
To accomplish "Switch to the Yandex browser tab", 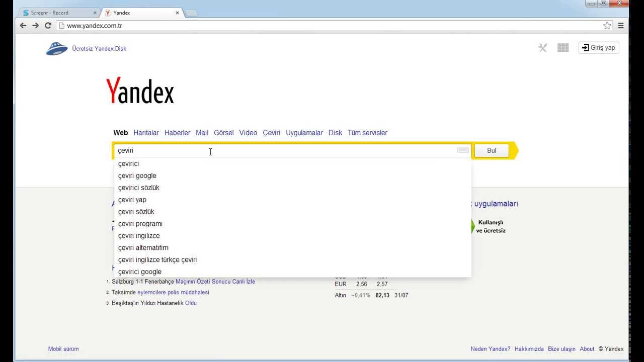I will 142,13.
